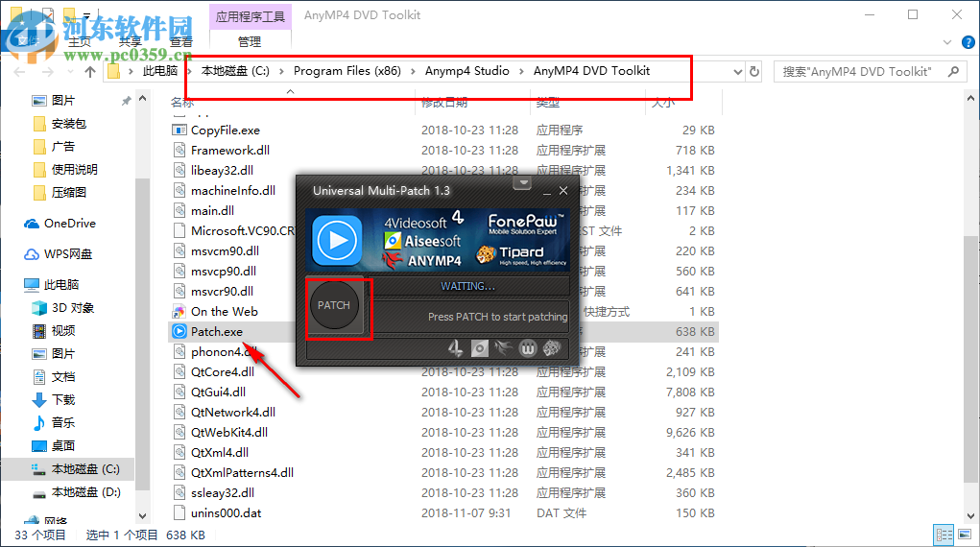
Task: Expand the ribbon with the chevron
Action: tap(947, 42)
